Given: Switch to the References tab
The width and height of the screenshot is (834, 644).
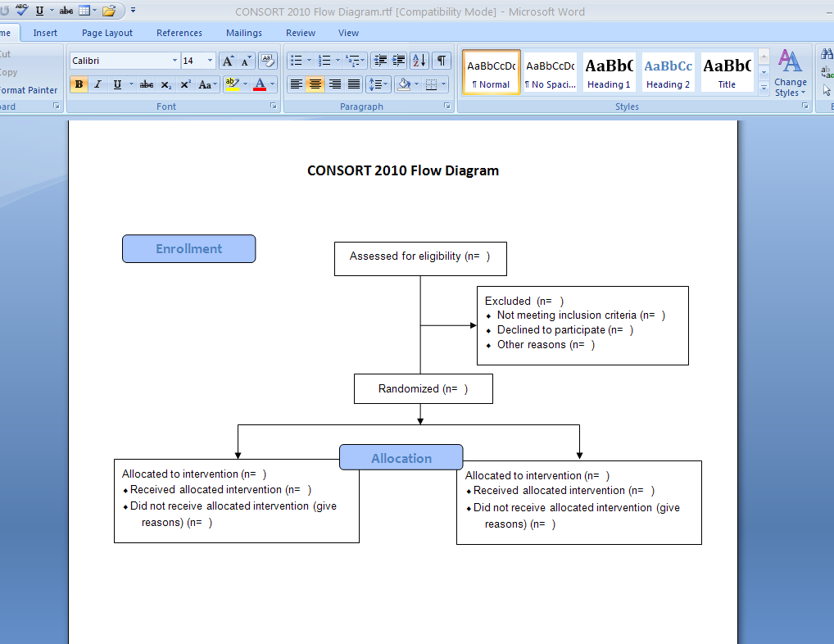Looking at the screenshot, I should (x=179, y=33).
